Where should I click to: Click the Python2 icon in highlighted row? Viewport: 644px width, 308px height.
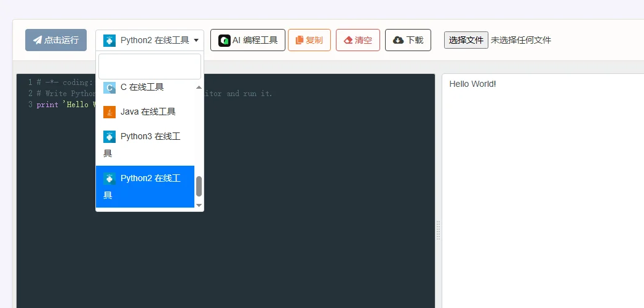pyautogui.click(x=109, y=179)
